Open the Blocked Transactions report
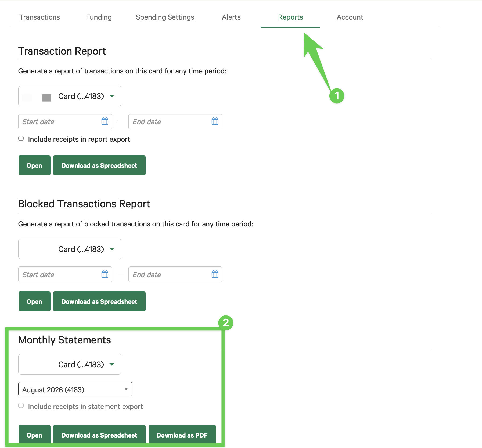The height and width of the screenshot is (448, 482). [34, 301]
